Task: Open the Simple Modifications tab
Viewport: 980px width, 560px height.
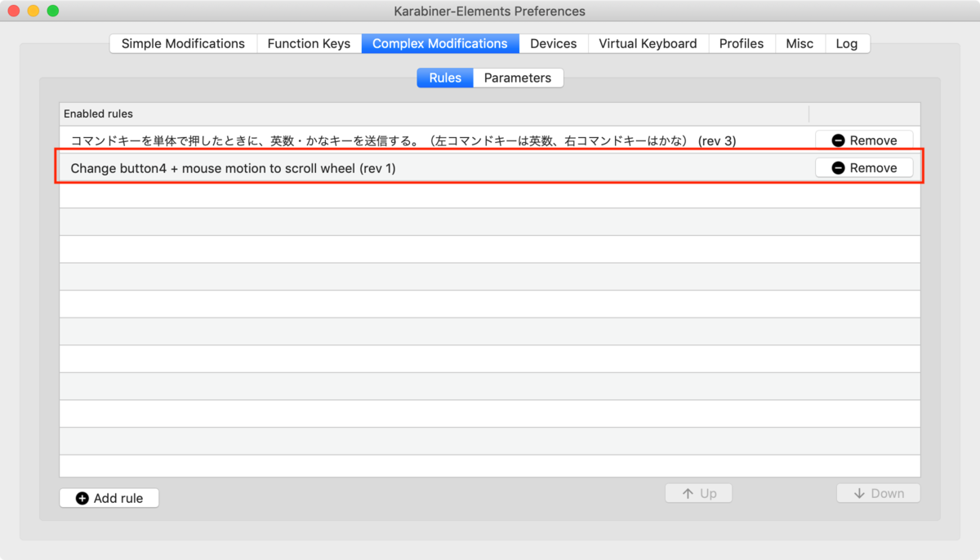Action: point(183,43)
